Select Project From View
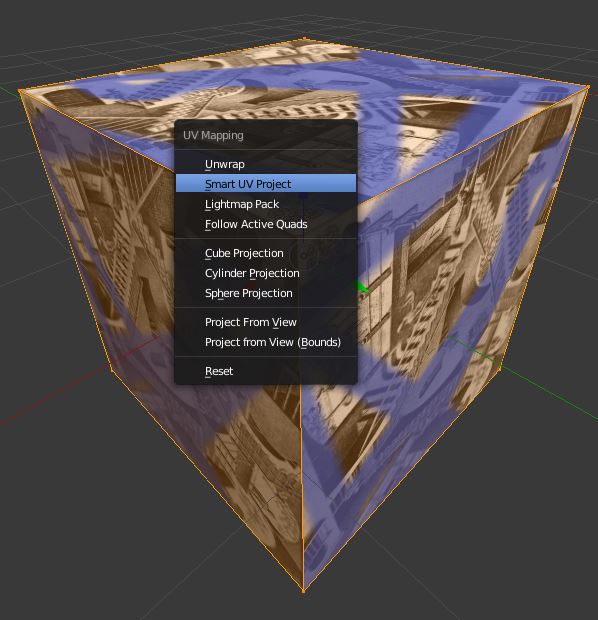This screenshot has width=598, height=620. [266, 322]
